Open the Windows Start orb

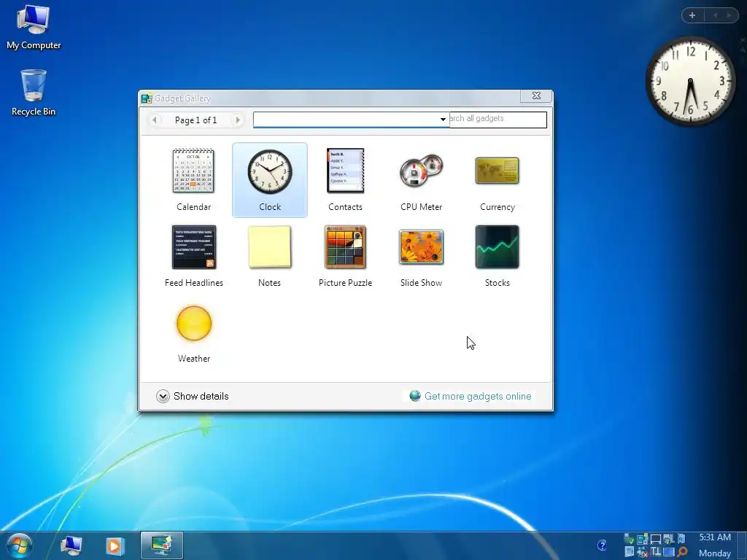(20, 545)
